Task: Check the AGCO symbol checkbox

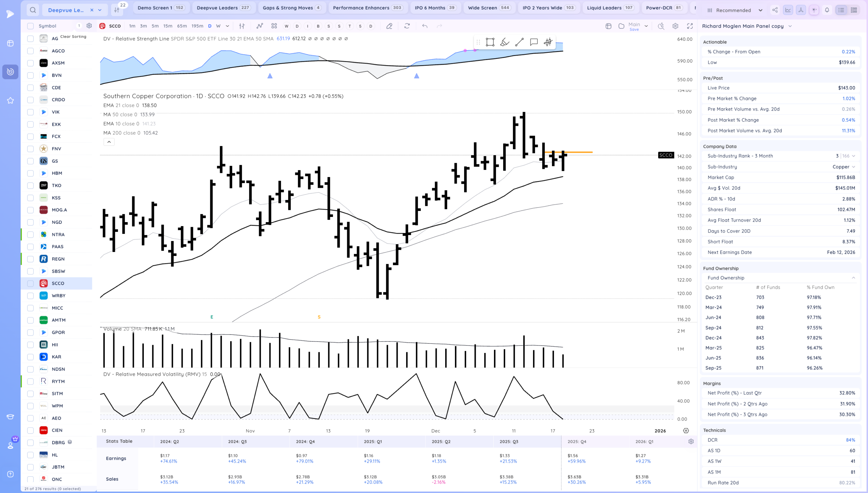Action: coord(31,51)
